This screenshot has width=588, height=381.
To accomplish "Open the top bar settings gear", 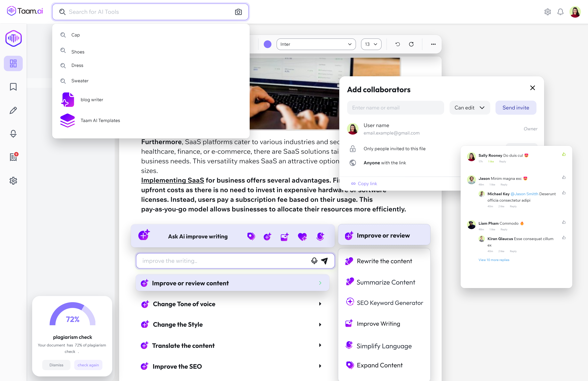I will (548, 12).
